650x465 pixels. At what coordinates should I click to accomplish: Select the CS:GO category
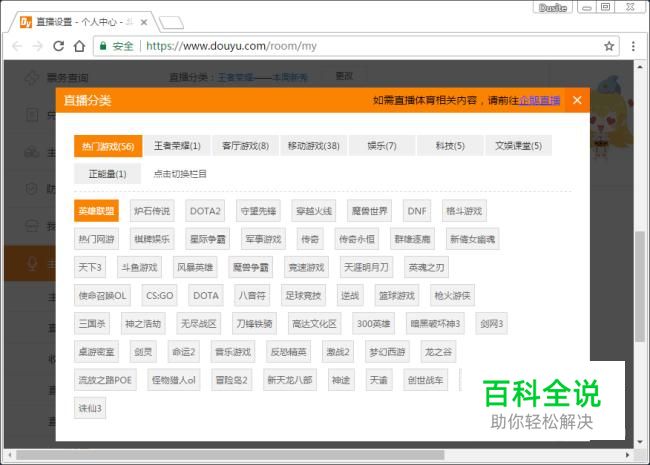coord(160,295)
